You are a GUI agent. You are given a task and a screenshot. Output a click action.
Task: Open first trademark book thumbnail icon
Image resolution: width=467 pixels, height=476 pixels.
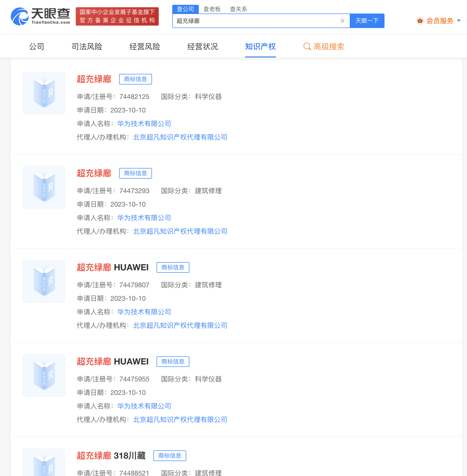point(44,93)
